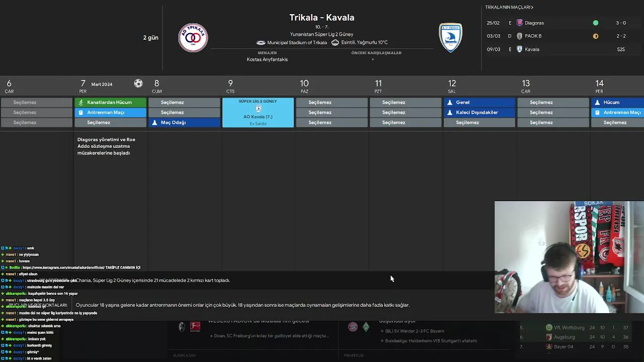Click the AO Trikala club crest
Viewport: 644px width, 362px height.
coord(193,38)
